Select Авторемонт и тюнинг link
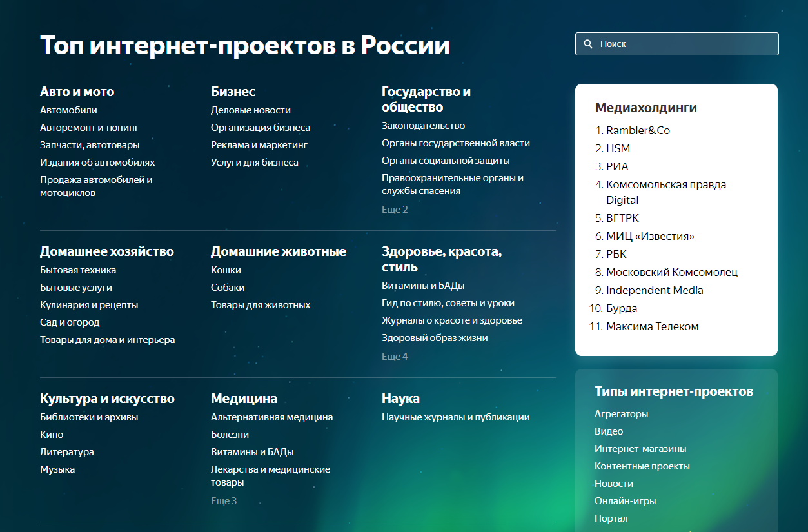Screen dimensions: 808x532 click(x=89, y=128)
